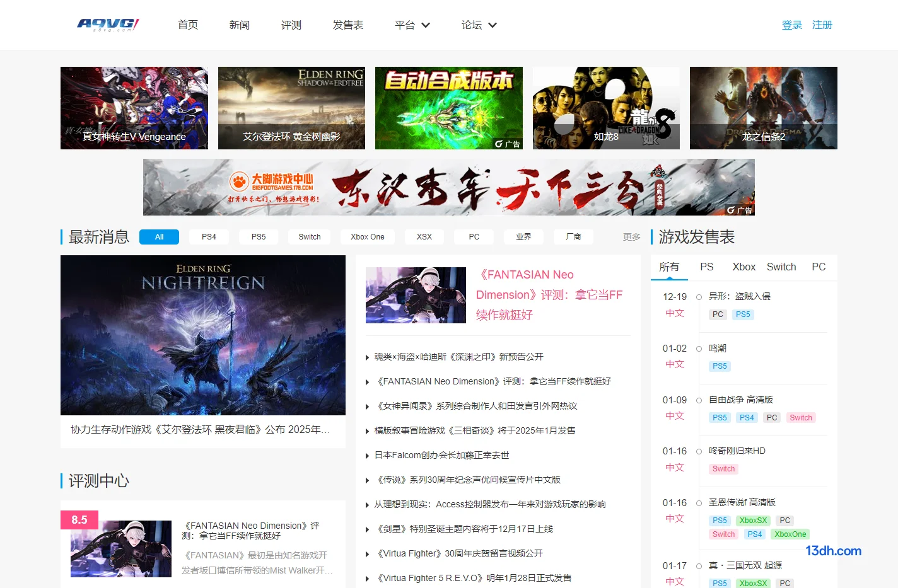
Task: Click the PS4 tag under 自由战争
Action: tap(747, 418)
